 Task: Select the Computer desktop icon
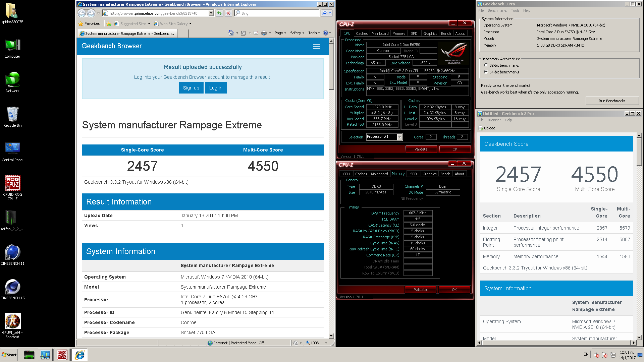[12, 48]
